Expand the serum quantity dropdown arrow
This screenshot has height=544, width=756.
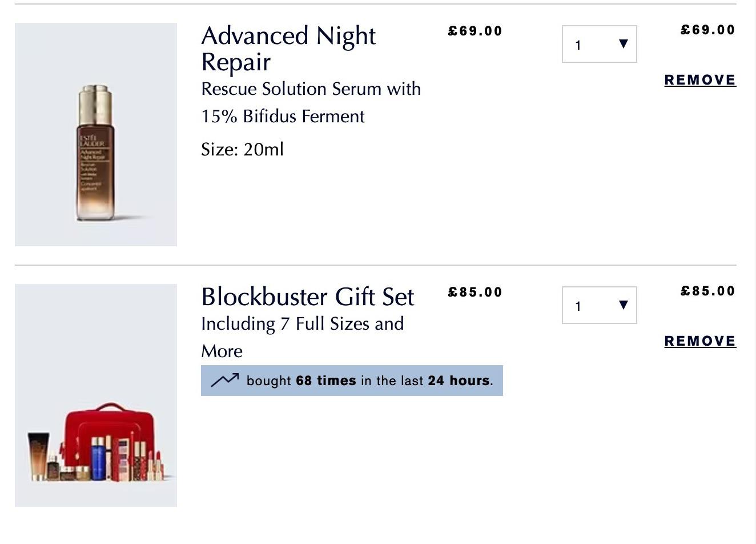(624, 44)
